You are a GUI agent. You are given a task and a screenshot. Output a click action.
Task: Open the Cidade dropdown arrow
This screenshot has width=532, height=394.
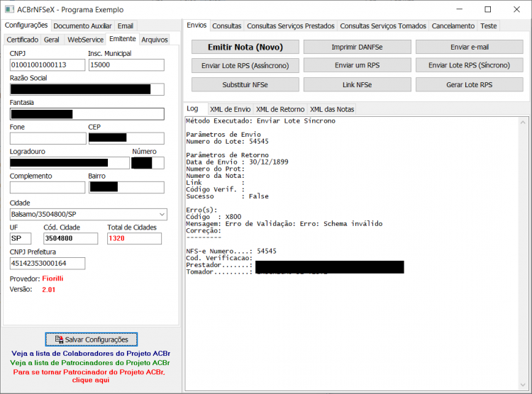[x=162, y=214]
